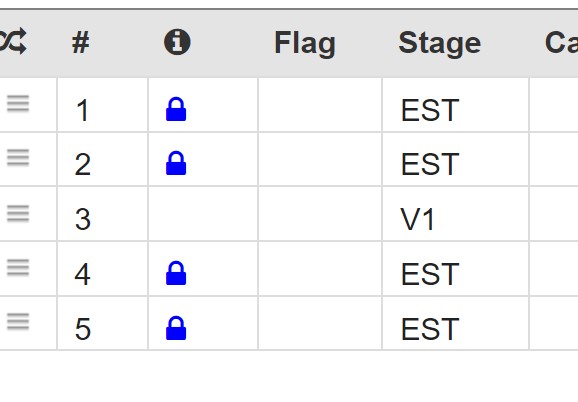The width and height of the screenshot is (578, 402).
Task: Click the blue lock icon in row 5
Action: [x=176, y=328]
